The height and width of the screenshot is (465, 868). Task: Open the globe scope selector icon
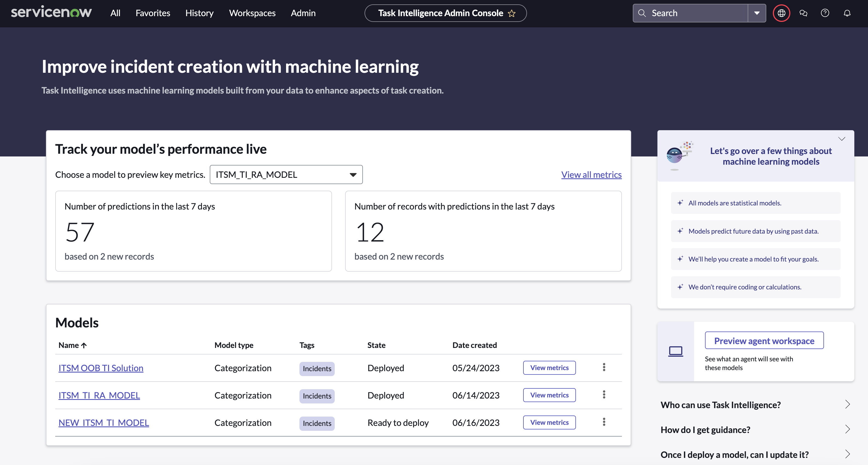pyautogui.click(x=781, y=13)
